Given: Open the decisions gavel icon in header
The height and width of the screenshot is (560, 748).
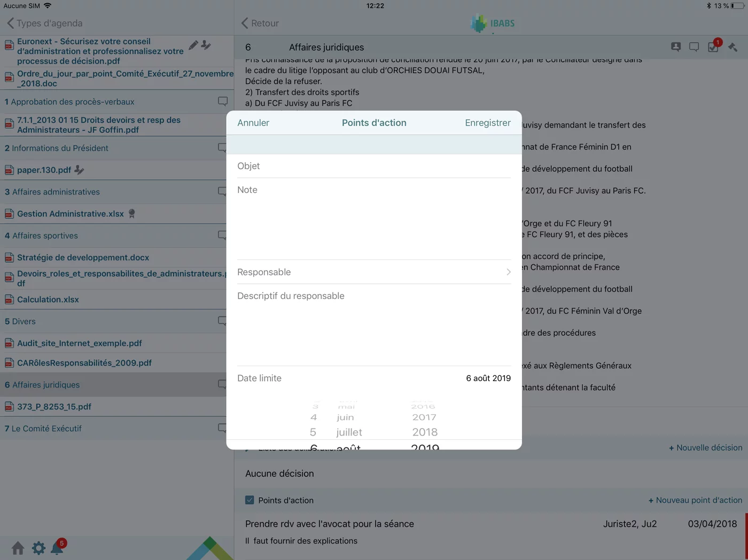Looking at the screenshot, I should pyautogui.click(x=733, y=47).
